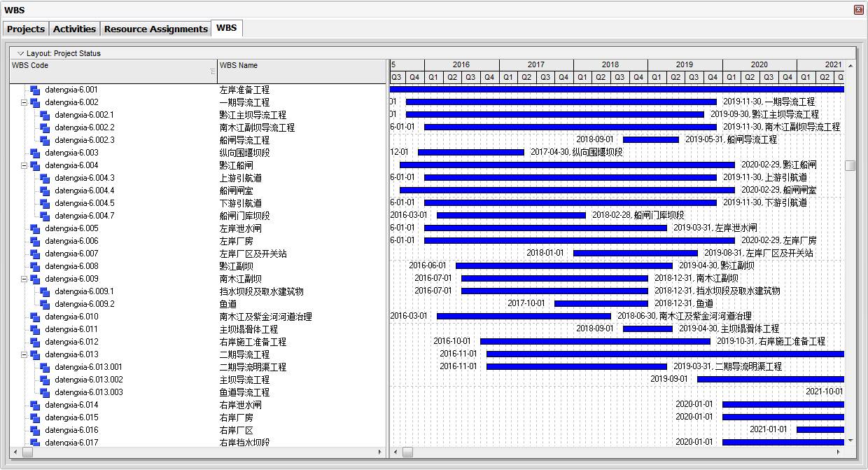Click the WBS icon of datengxia-6.013.002
This screenshot has height=470, width=868.
point(45,380)
